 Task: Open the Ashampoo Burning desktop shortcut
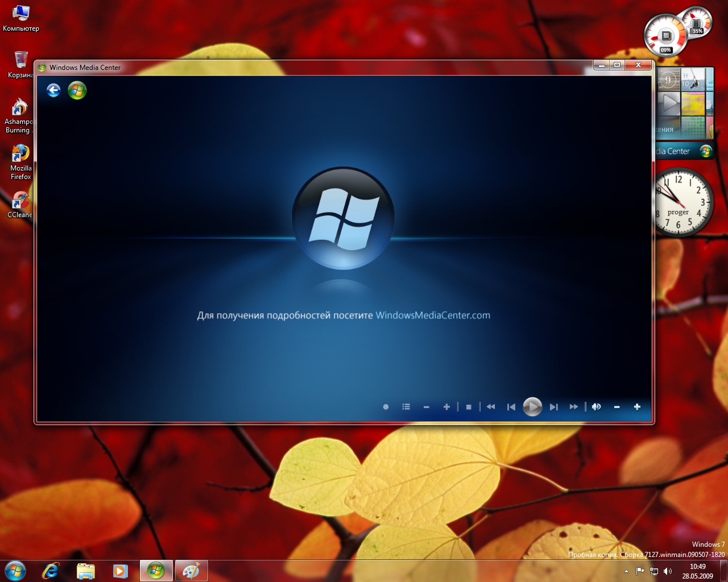click(x=19, y=116)
